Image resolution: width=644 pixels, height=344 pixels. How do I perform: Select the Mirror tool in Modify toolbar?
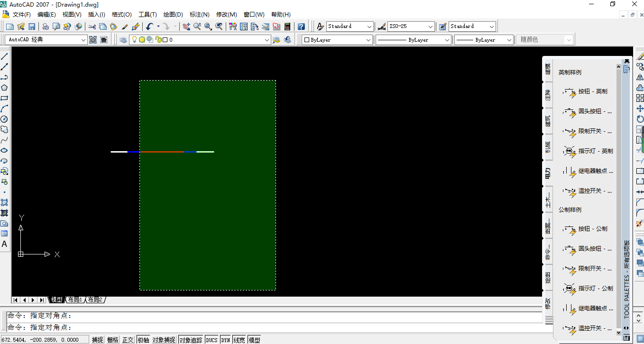(640, 77)
